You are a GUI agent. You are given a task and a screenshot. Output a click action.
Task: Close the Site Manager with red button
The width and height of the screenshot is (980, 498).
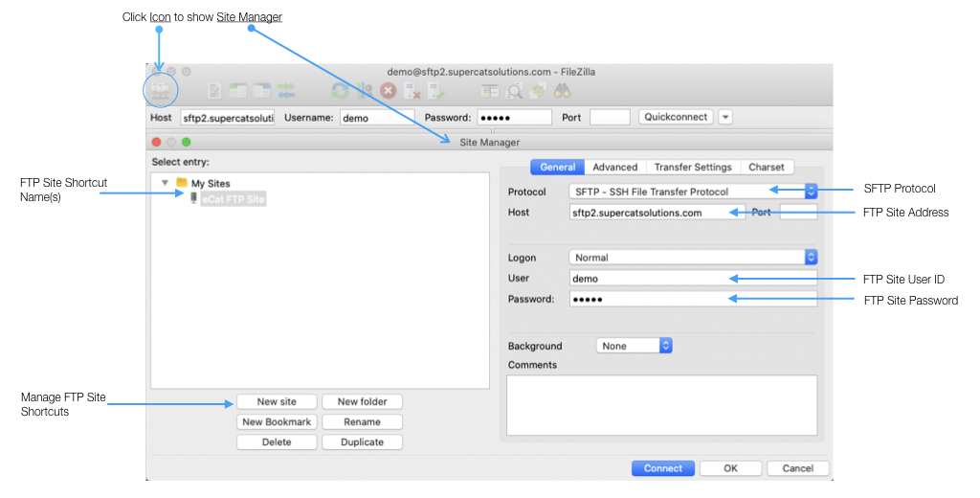click(x=156, y=142)
